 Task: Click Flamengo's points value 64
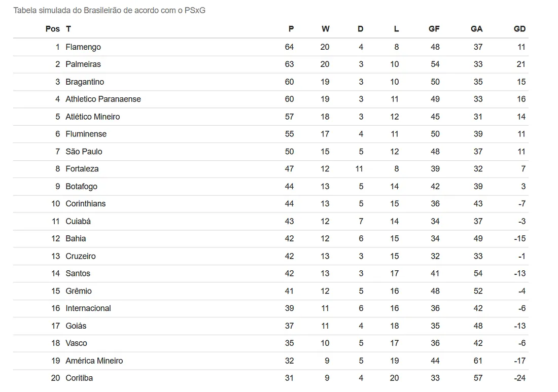tap(289, 47)
